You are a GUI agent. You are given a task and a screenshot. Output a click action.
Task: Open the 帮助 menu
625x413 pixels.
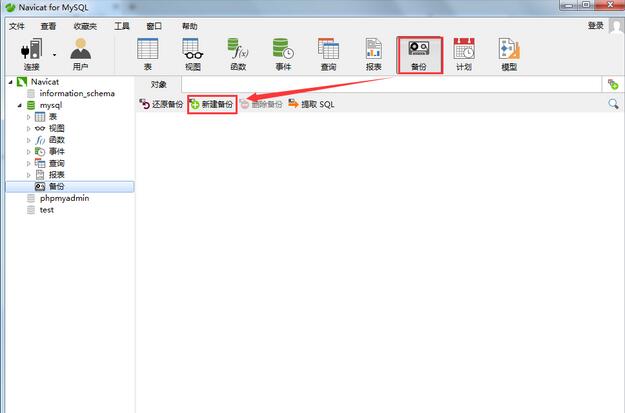pos(190,26)
